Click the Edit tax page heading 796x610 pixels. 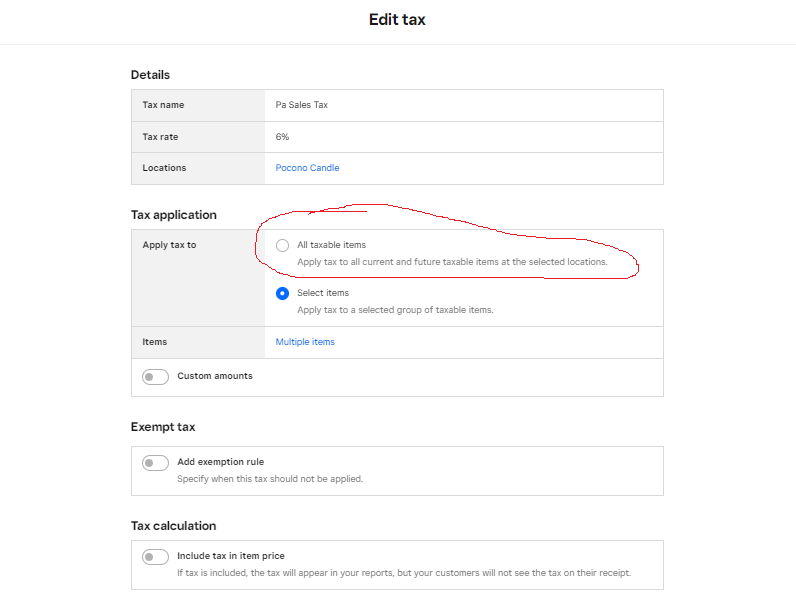(397, 20)
